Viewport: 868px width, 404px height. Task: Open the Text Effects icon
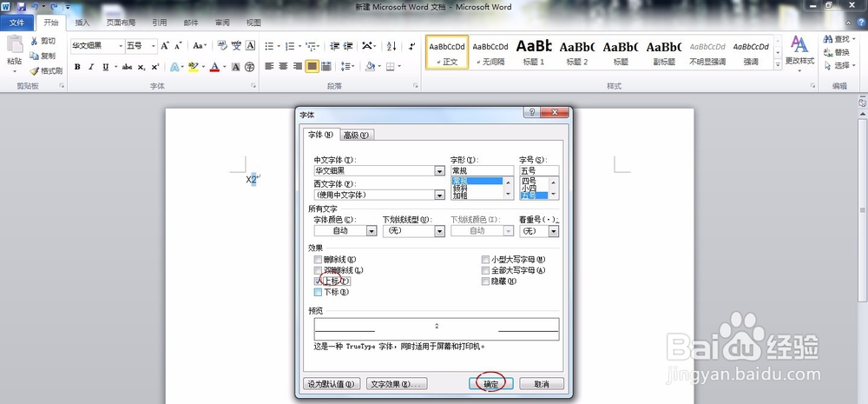pyautogui.click(x=174, y=67)
